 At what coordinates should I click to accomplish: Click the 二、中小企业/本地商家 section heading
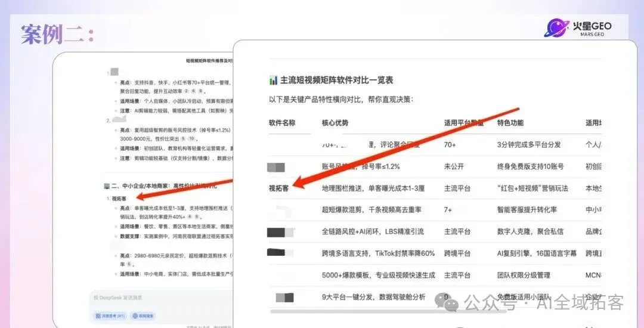pyautogui.click(x=165, y=186)
